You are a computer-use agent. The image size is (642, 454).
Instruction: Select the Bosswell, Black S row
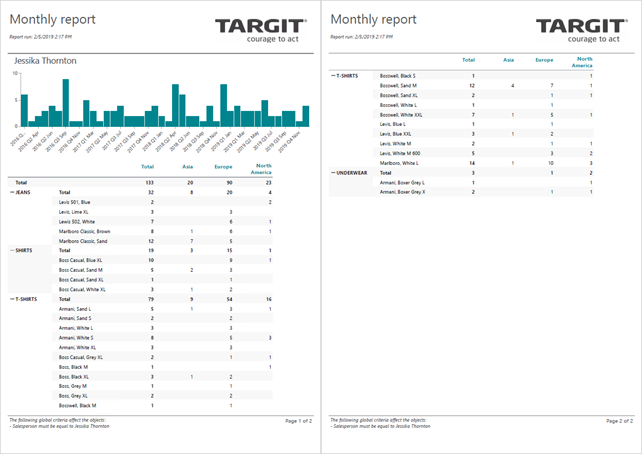[483, 76]
